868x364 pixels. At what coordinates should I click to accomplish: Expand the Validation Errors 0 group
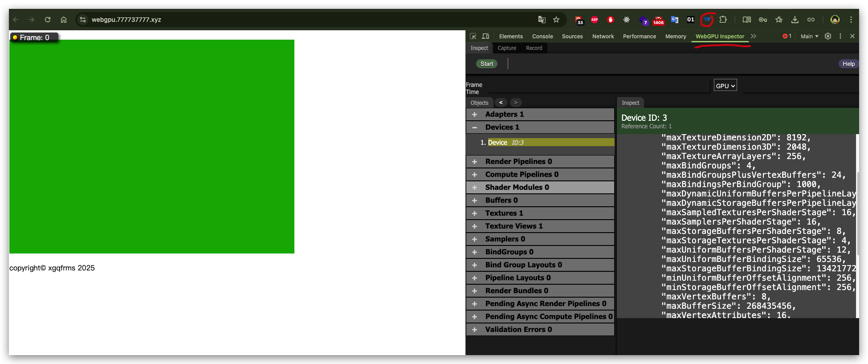pyautogui.click(x=540, y=330)
